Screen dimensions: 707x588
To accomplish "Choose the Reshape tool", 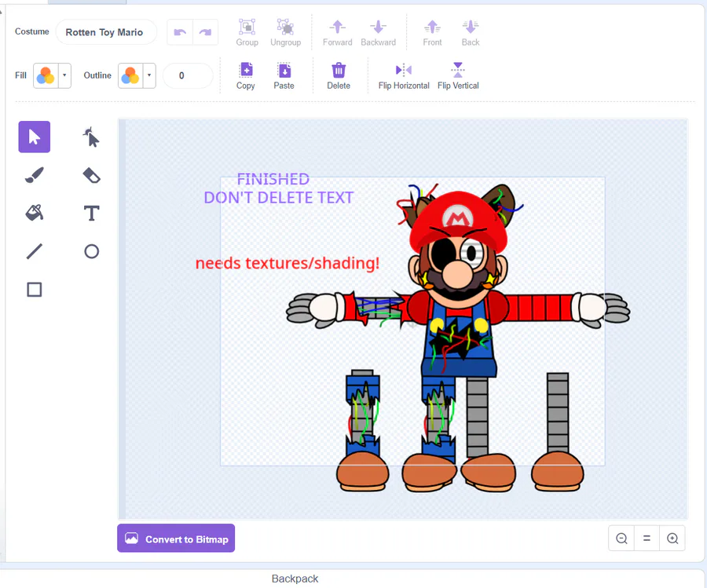I will [x=91, y=137].
